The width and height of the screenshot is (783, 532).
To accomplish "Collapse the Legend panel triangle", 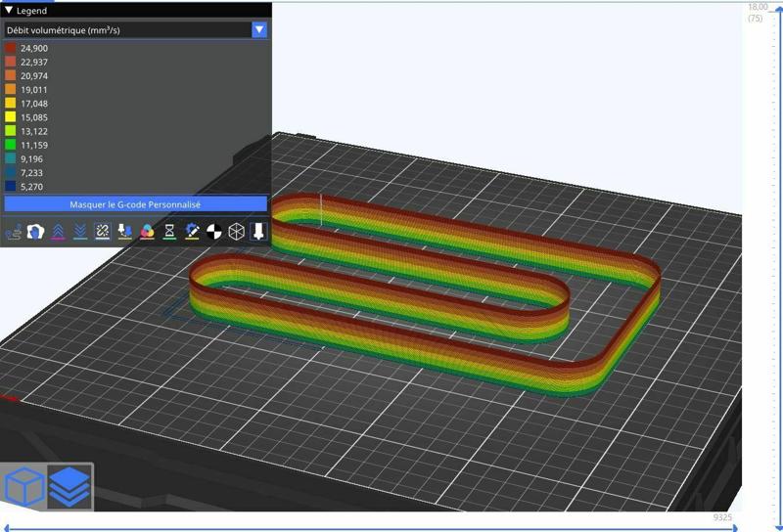I will [9, 10].
